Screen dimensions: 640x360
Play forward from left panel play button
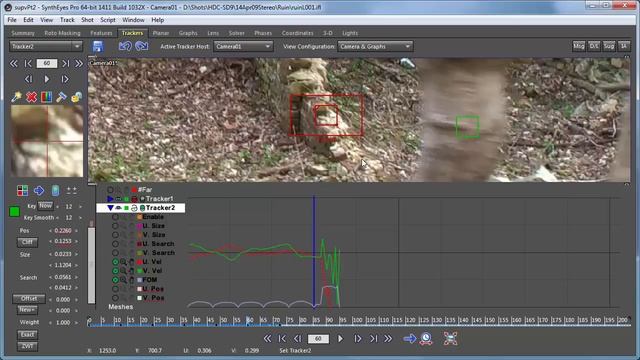[x=47, y=79]
